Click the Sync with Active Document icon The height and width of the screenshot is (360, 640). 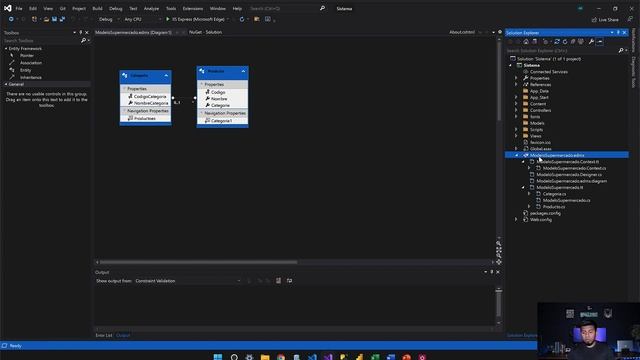tap(557, 42)
